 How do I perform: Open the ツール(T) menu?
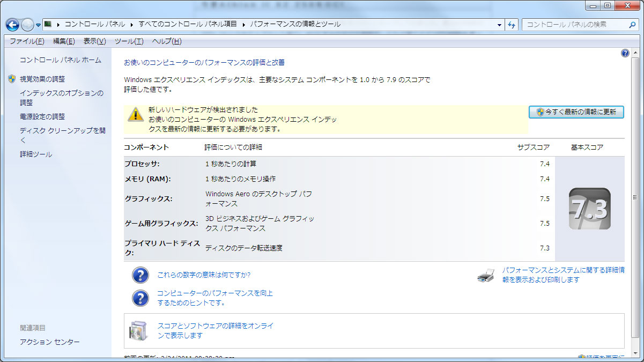click(x=129, y=41)
